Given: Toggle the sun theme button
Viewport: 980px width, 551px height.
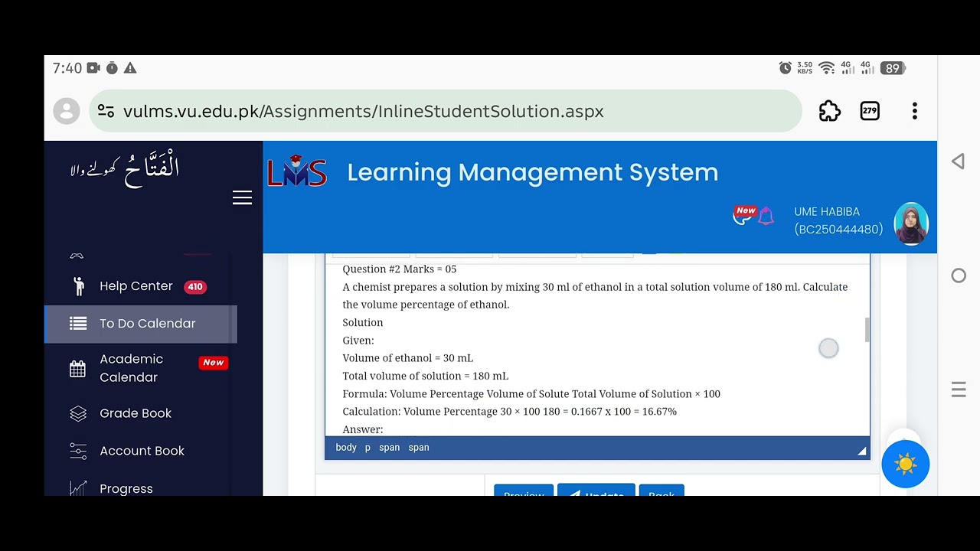Looking at the screenshot, I should [905, 464].
